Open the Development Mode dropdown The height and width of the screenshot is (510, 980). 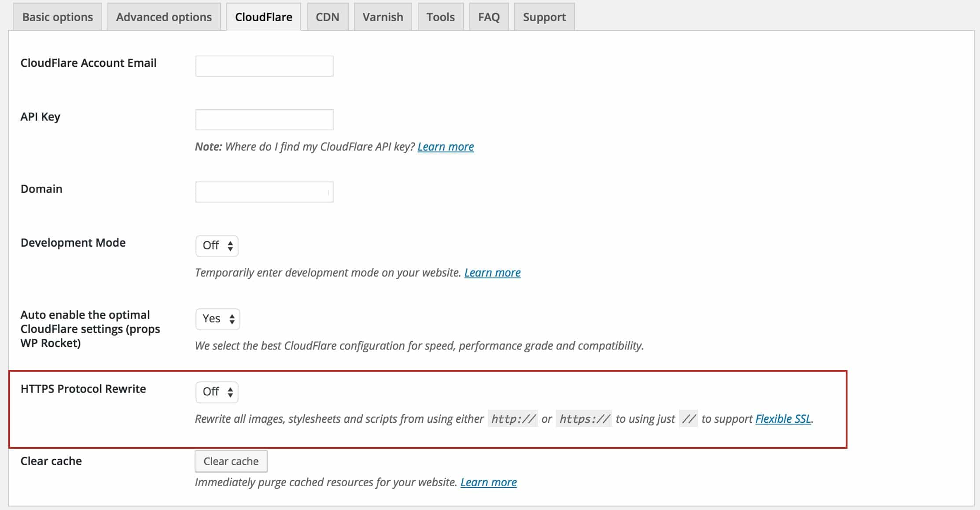pos(217,246)
